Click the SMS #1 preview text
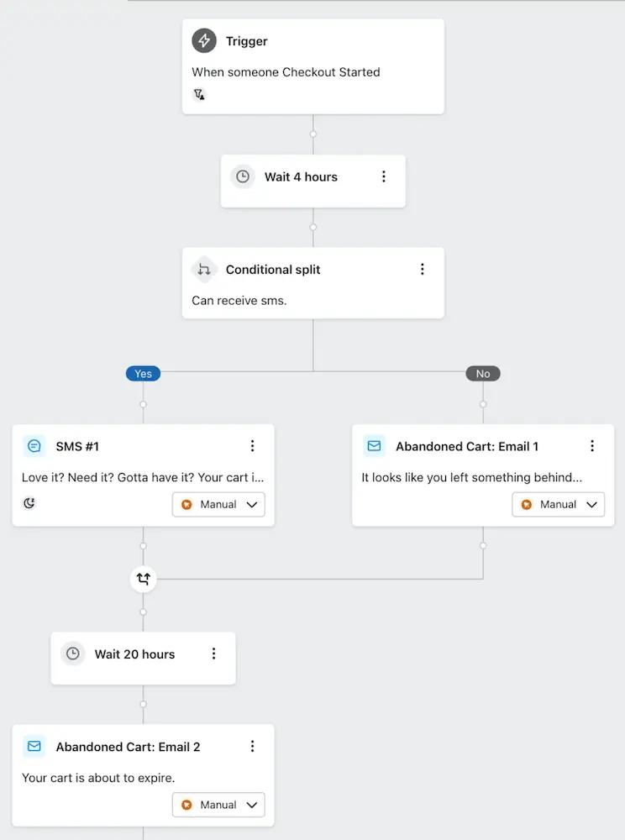Viewport: 625px width, 840px height. [143, 476]
